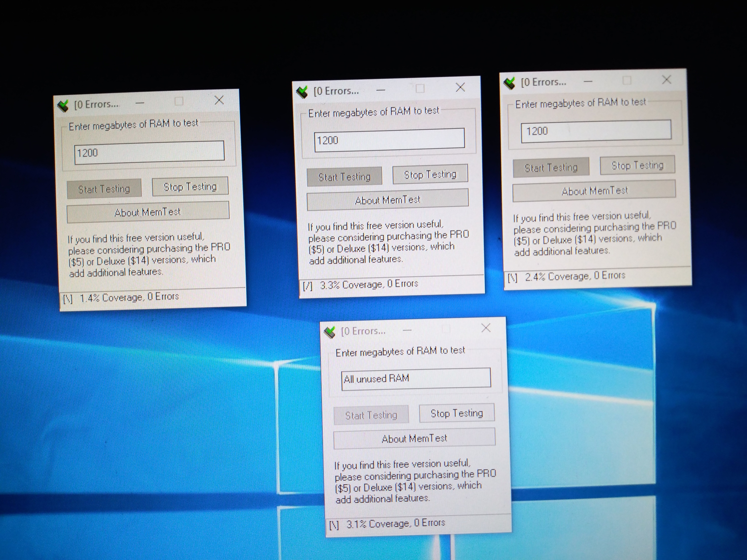The height and width of the screenshot is (560, 747).
Task: Click the All unused RAM input field
Action: click(x=416, y=378)
